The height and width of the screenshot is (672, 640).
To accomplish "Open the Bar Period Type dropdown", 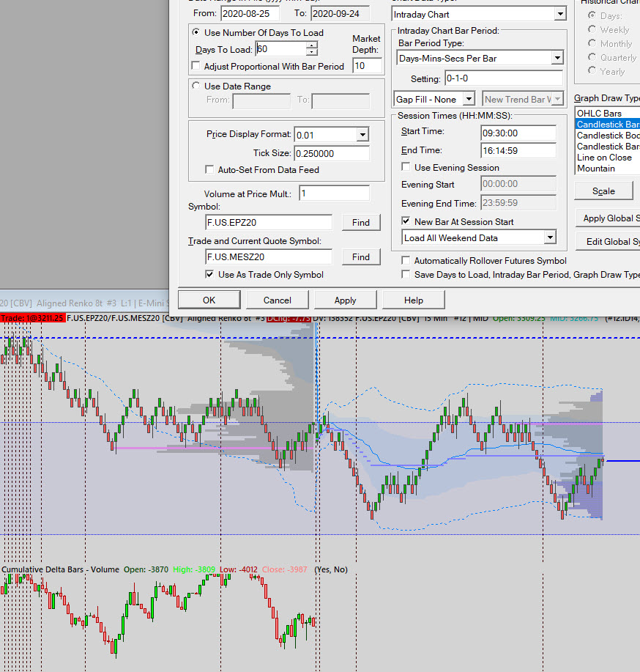I will (556, 58).
